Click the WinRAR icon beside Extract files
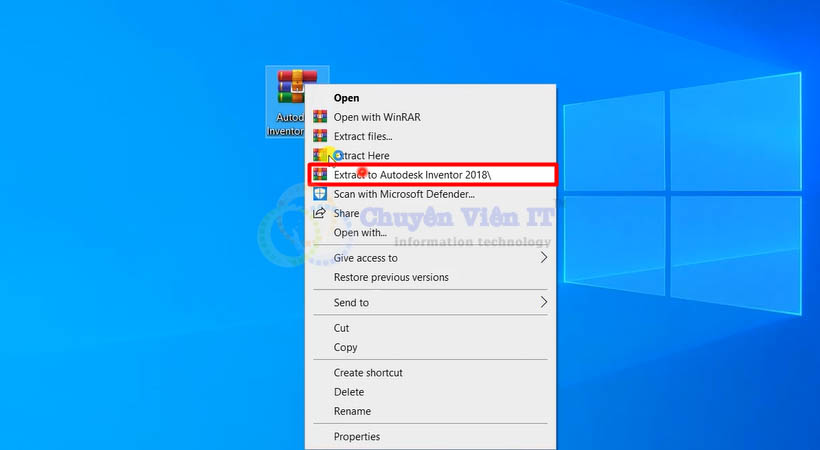Screen dimensions: 820x450 [x=320, y=136]
